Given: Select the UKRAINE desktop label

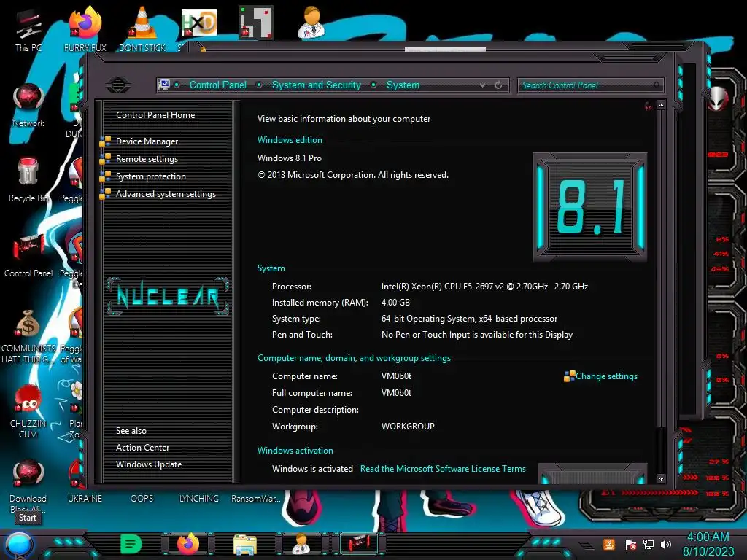Looking at the screenshot, I should tap(85, 499).
